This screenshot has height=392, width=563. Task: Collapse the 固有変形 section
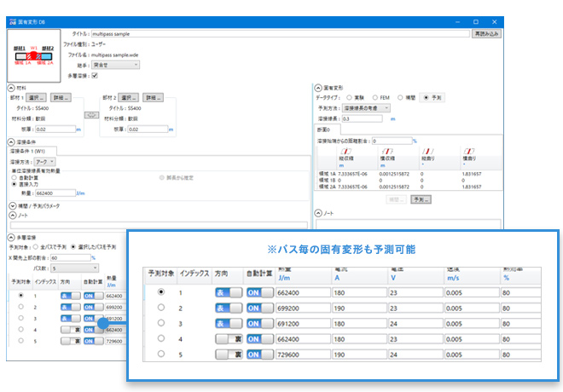coord(318,87)
